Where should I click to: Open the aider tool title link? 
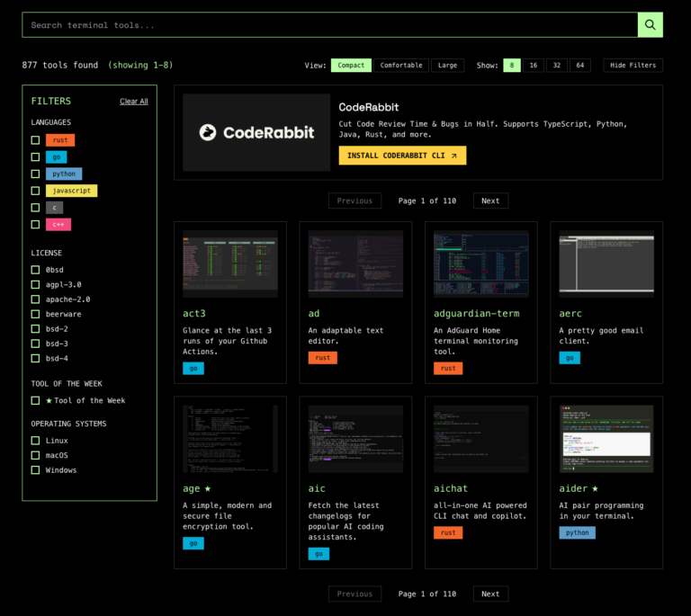pos(573,488)
